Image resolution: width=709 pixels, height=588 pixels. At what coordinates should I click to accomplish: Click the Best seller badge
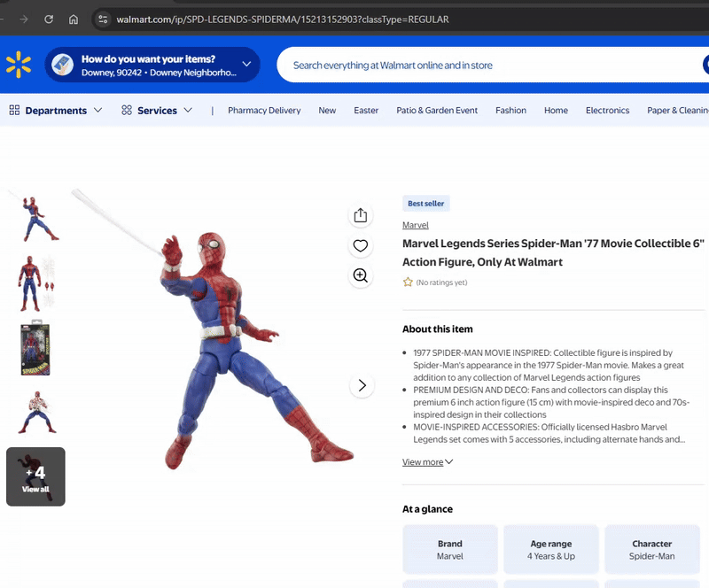pyautogui.click(x=426, y=204)
